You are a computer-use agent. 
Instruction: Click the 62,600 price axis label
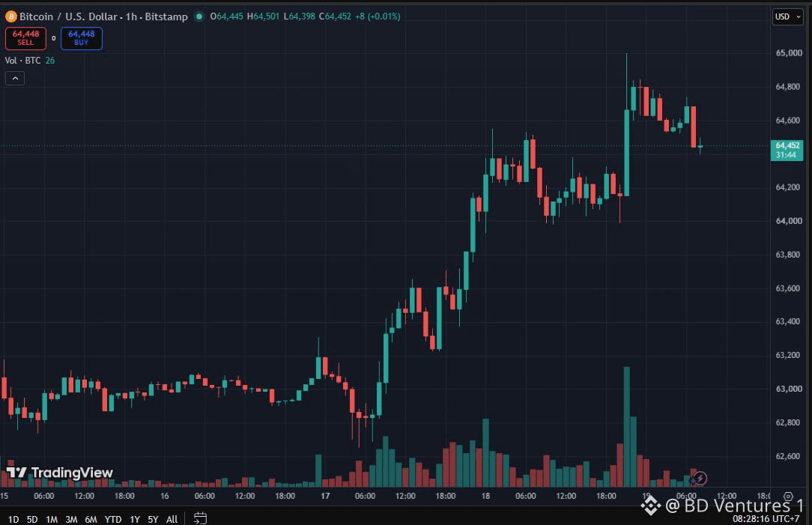point(788,456)
